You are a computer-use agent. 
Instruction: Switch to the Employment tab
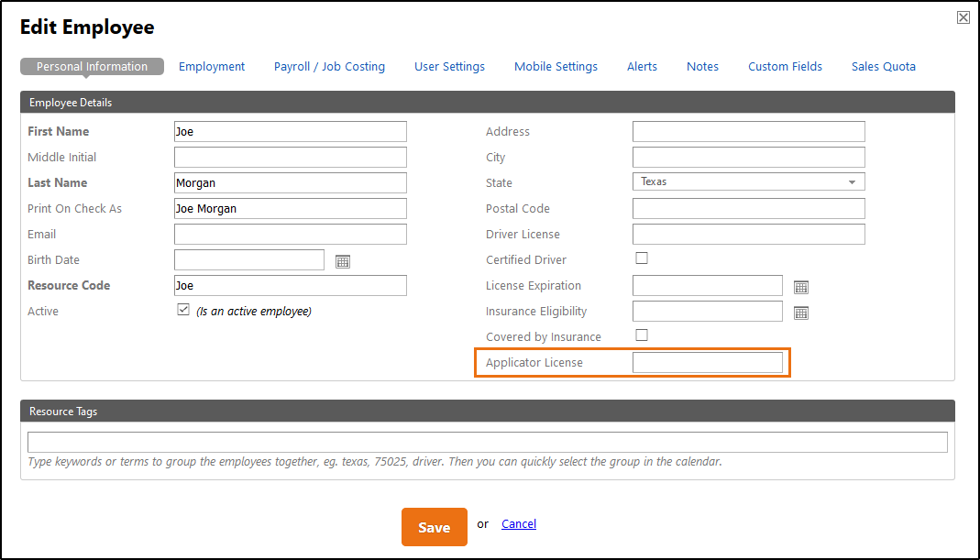point(212,66)
